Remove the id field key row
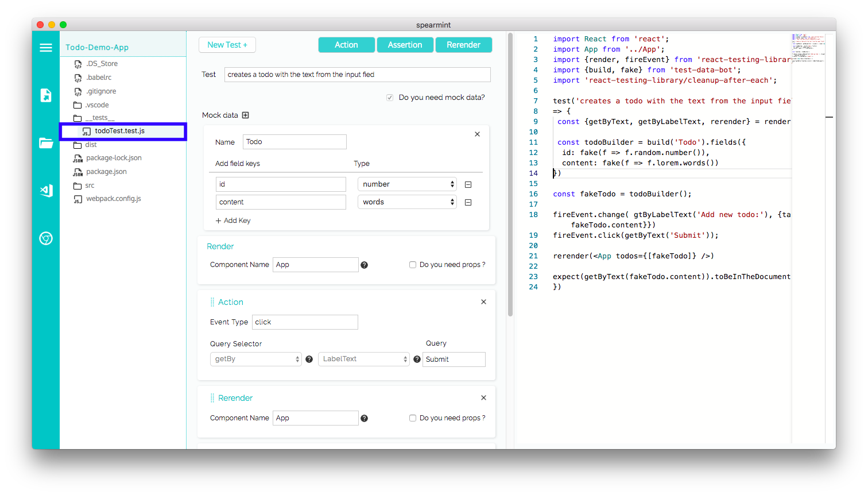The width and height of the screenshot is (868, 495). coord(468,184)
